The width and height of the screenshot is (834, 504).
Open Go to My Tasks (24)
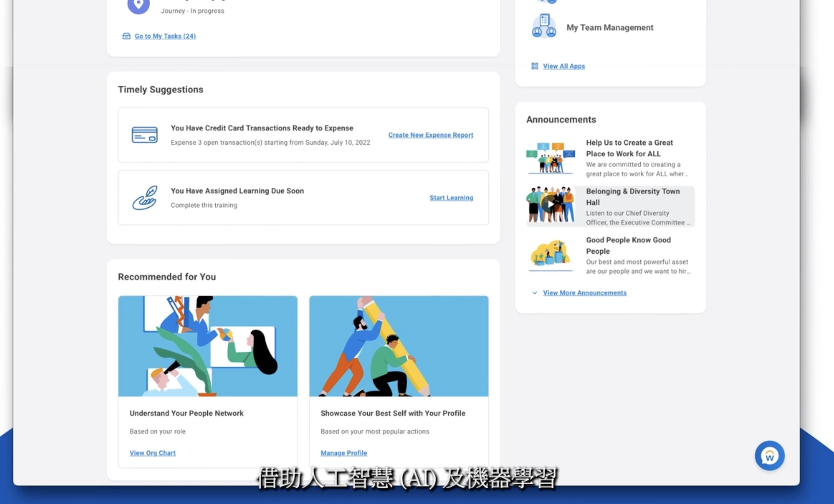pyautogui.click(x=165, y=36)
